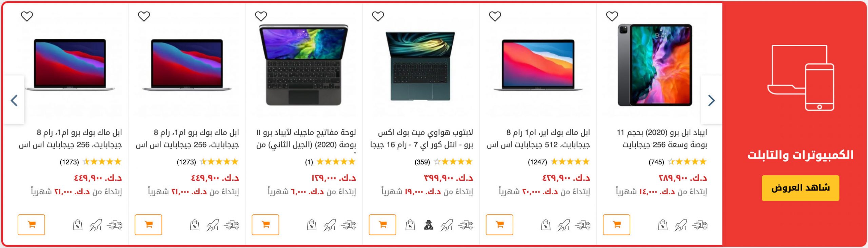Click the spy icon under Huawei MateBook
Image resolution: width=868 pixels, height=248 pixels.
(x=429, y=225)
